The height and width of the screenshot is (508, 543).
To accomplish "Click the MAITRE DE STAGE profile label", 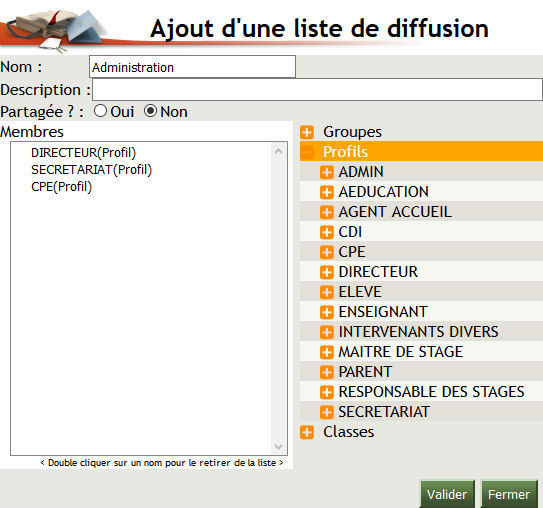I will (x=401, y=352).
